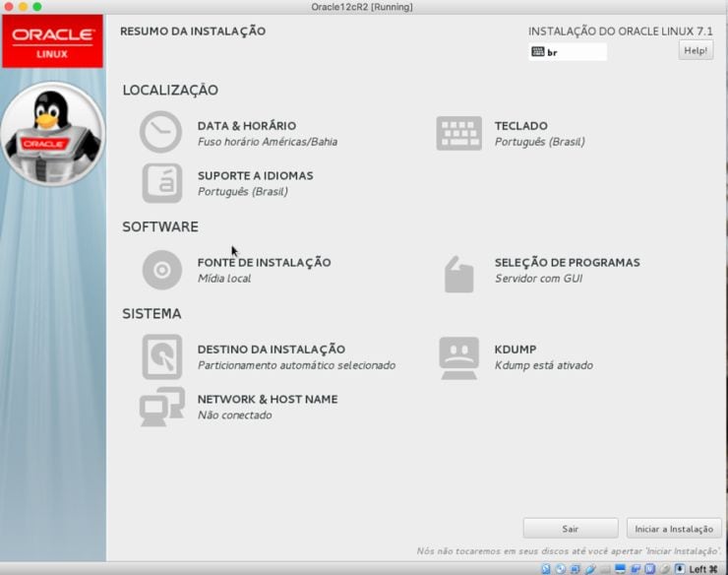Click the yellow minimize window button
This screenshot has height=575, width=728.
click(23, 7)
